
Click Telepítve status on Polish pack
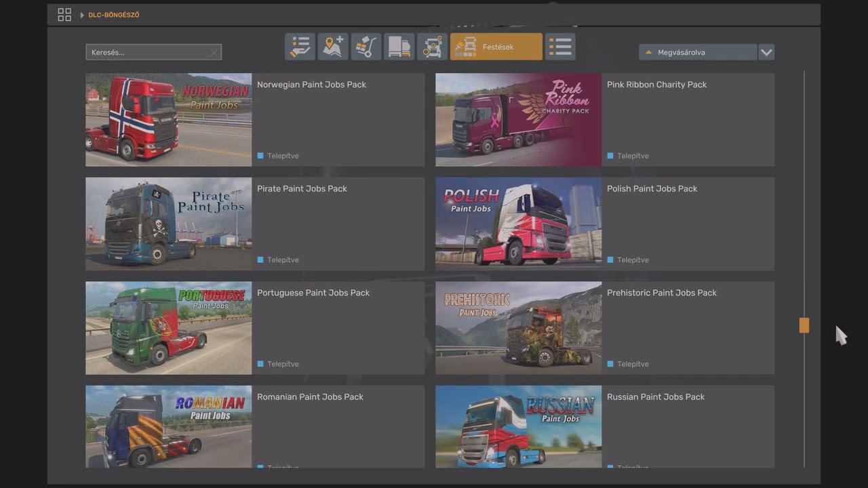tap(628, 260)
